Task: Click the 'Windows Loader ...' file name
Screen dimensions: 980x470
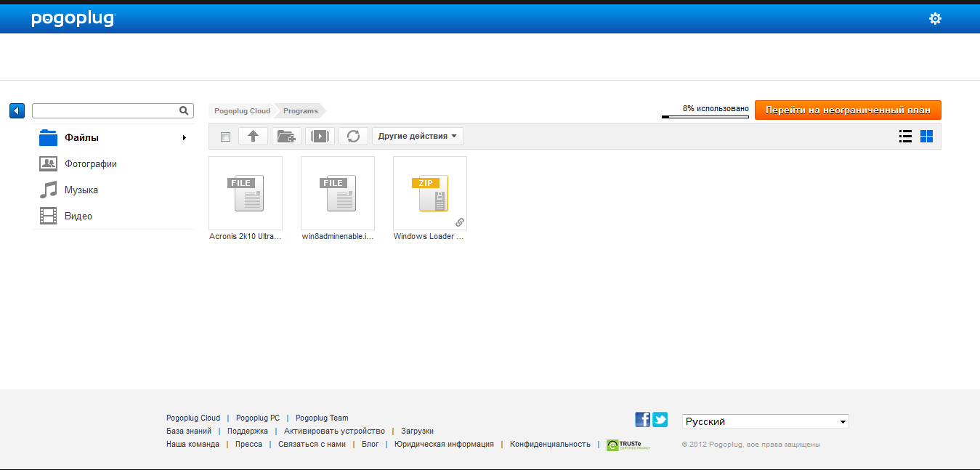Action: pyautogui.click(x=429, y=237)
